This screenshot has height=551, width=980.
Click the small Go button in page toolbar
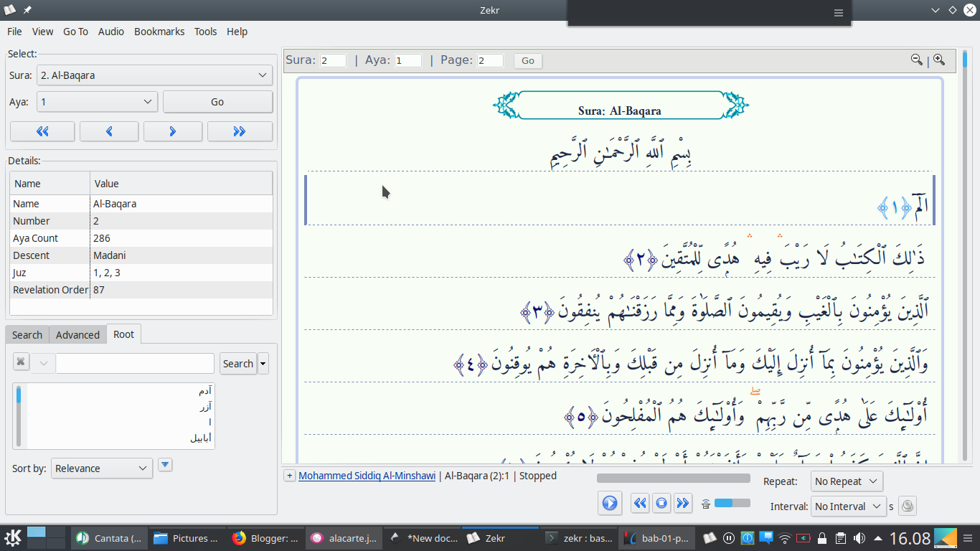point(528,61)
